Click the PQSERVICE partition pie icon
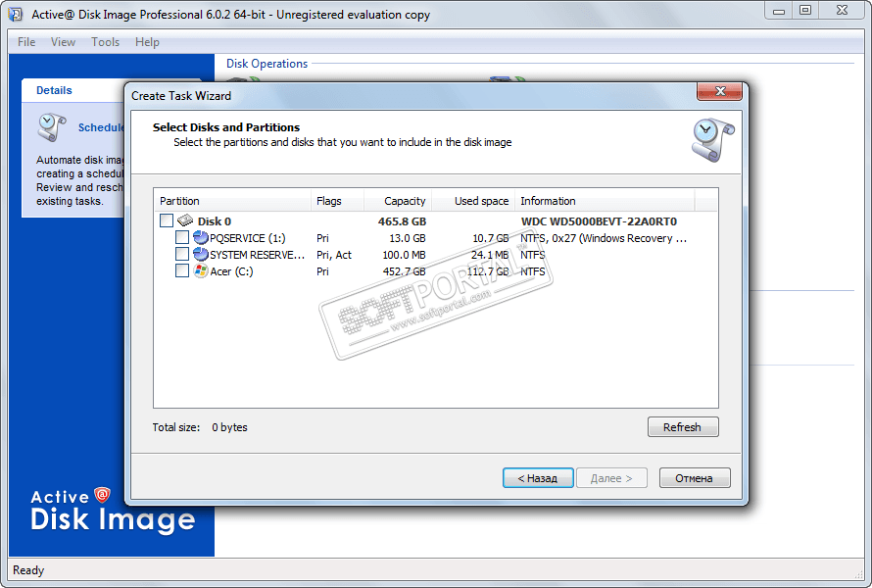This screenshot has width=872, height=588. (200, 237)
